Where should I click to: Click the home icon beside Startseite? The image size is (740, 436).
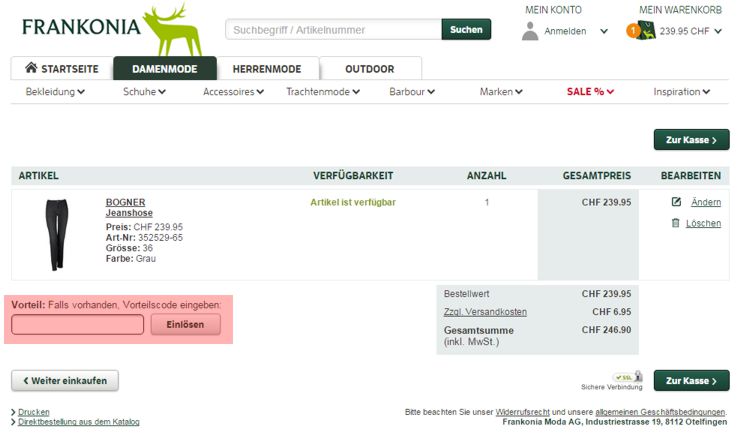(x=31, y=67)
